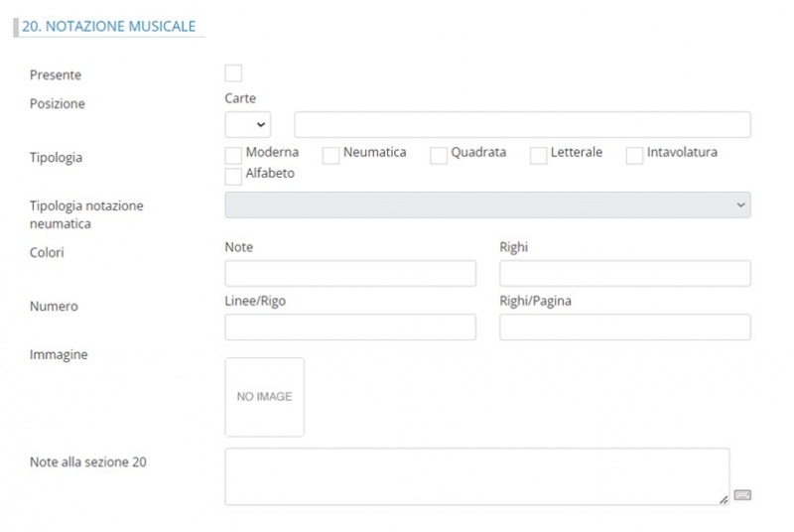Check the Moderna notation type

[x=233, y=155]
